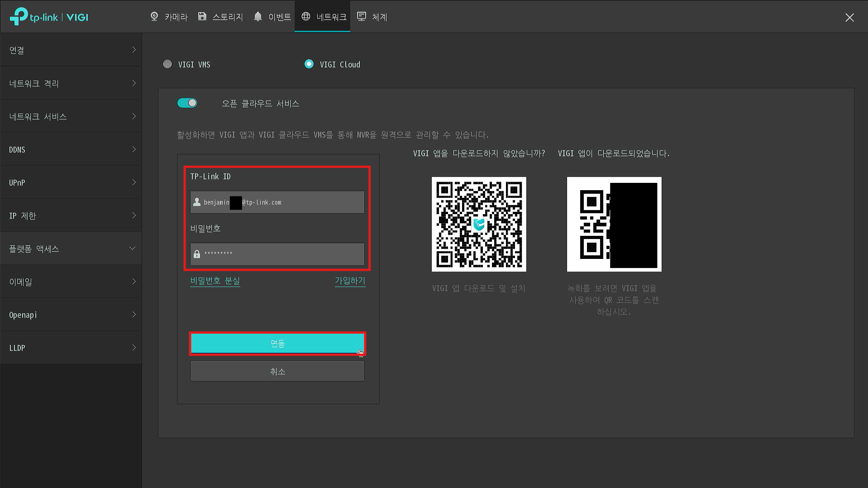The width and height of the screenshot is (868, 488).
Task: Click the network globe icon
Action: (x=306, y=17)
